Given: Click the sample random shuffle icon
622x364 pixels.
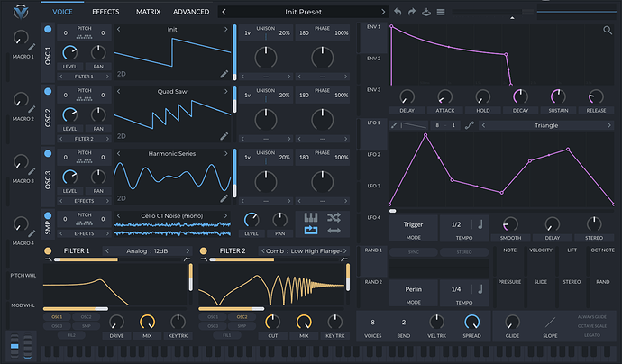Looking at the screenshot, I should 334,217.
